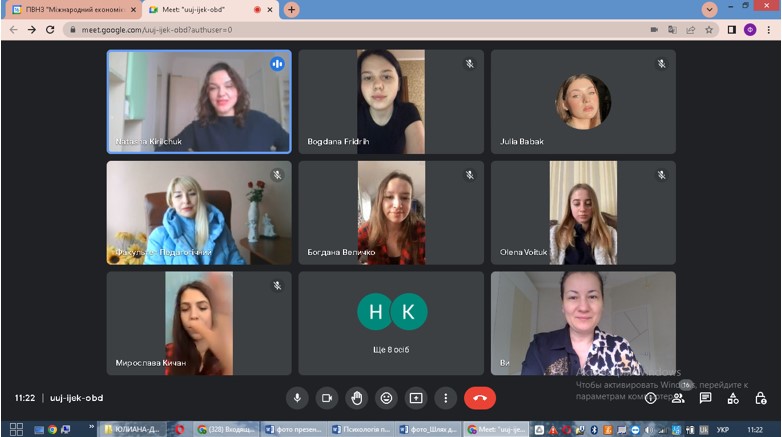Viewport: 782px width, 437px height.
Task: Open the Chrome profile avatar
Action: 750,30
